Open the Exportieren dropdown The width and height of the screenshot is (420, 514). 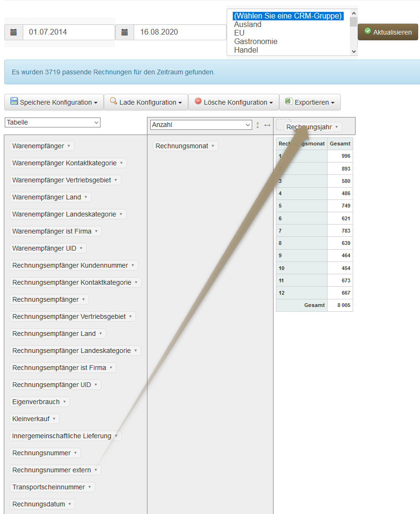(x=310, y=102)
